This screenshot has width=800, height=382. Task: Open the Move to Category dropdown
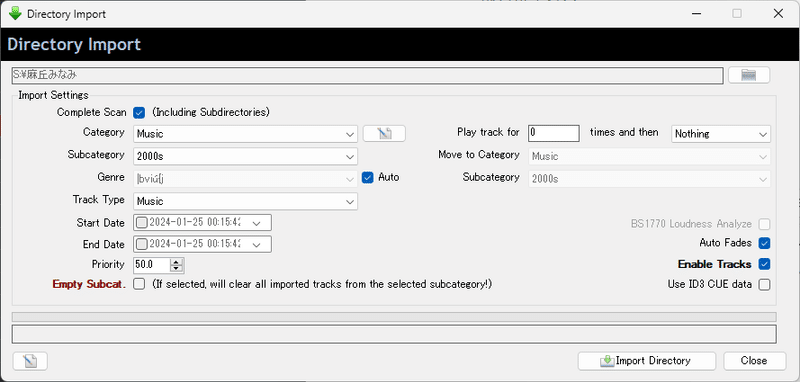pos(649,157)
